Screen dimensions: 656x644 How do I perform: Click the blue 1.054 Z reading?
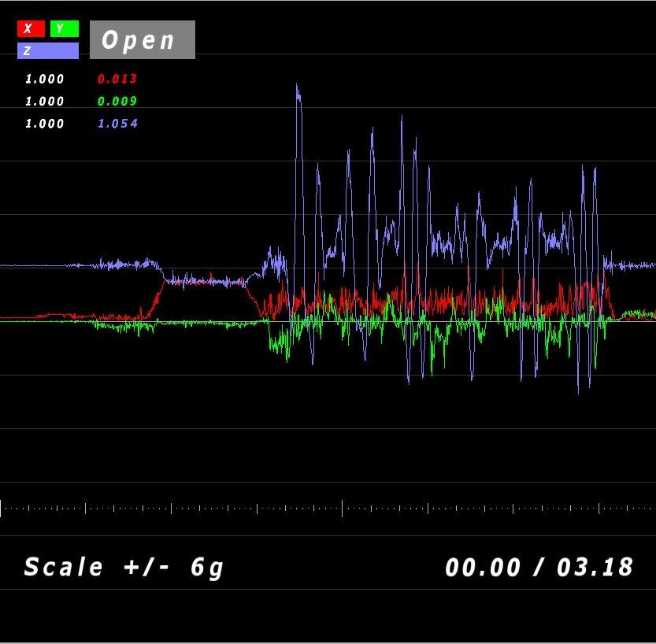pyautogui.click(x=117, y=124)
